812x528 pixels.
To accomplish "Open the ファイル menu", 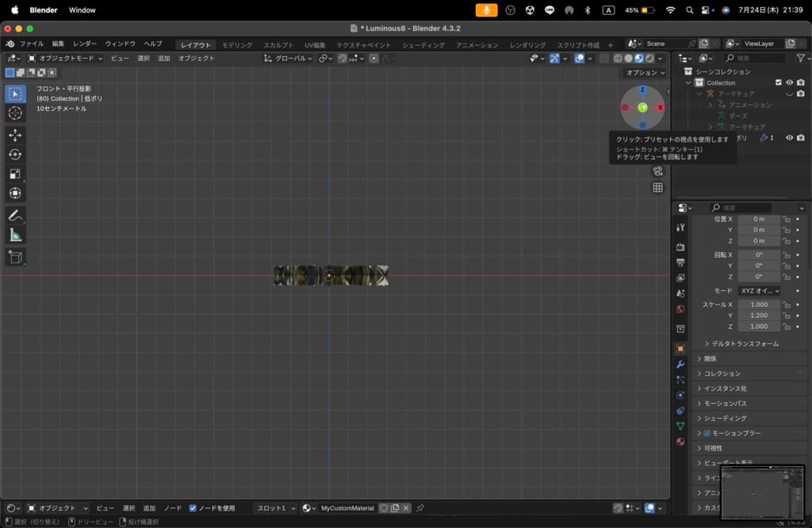I will [x=31, y=44].
